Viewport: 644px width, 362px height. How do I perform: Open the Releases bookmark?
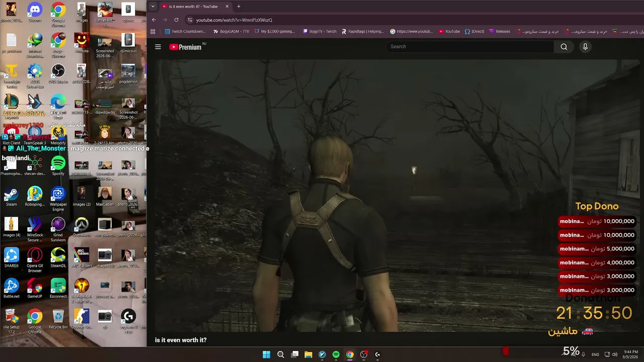tap(500, 31)
